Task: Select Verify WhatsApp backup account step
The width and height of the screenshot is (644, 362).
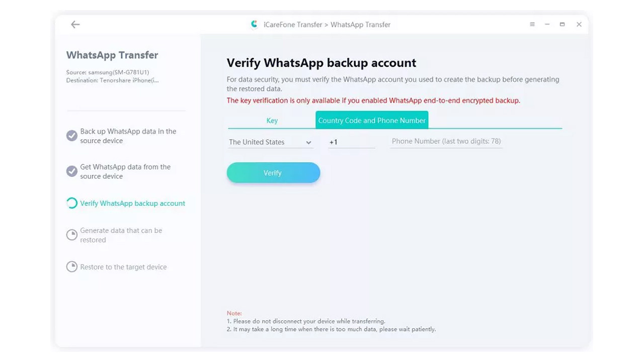Action: tap(132, 203)
